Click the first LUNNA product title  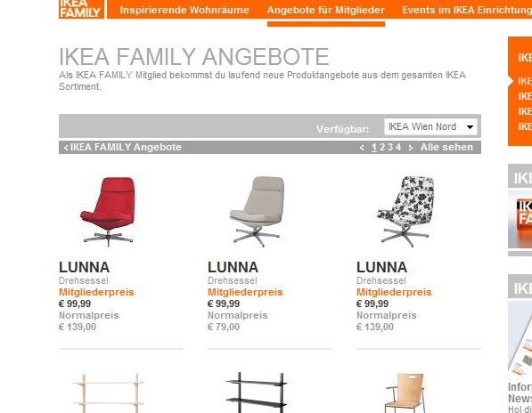[84, 267]
